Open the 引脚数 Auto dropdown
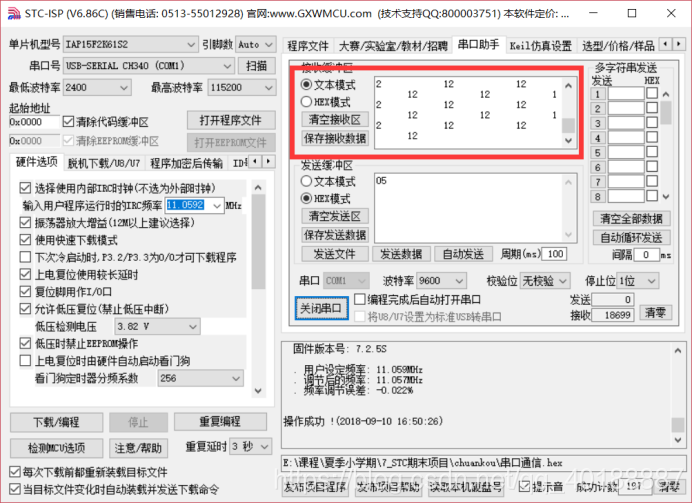 256,45
